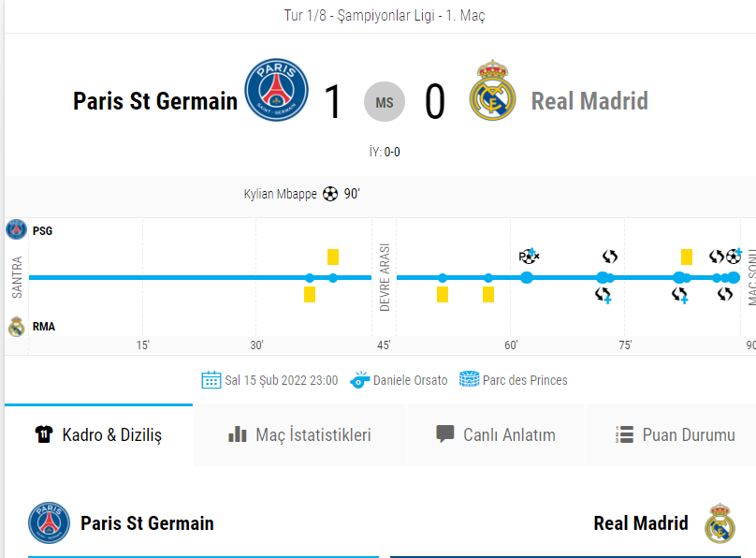Open the Paris St Germain team name link
This screenshot has height=558, width=756.
[155, 101]
